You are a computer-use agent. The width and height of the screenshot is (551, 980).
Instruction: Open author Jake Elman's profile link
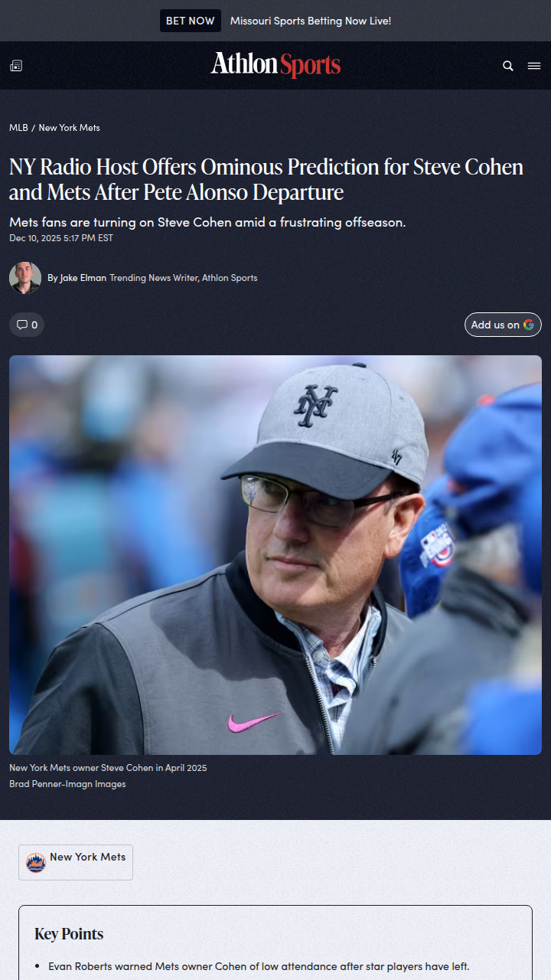pyautogui.click(x=83, y=278)
